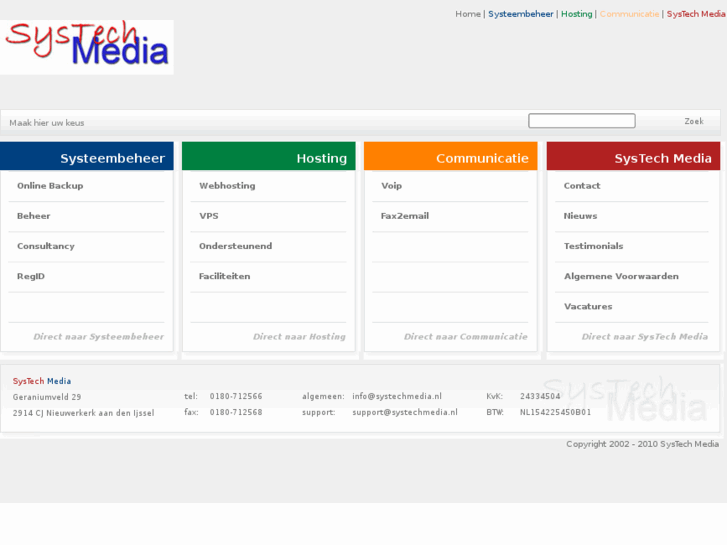Select the orange Communicatie column header
This screenshot has width=727, height=545.
click(x=451, y=156)
